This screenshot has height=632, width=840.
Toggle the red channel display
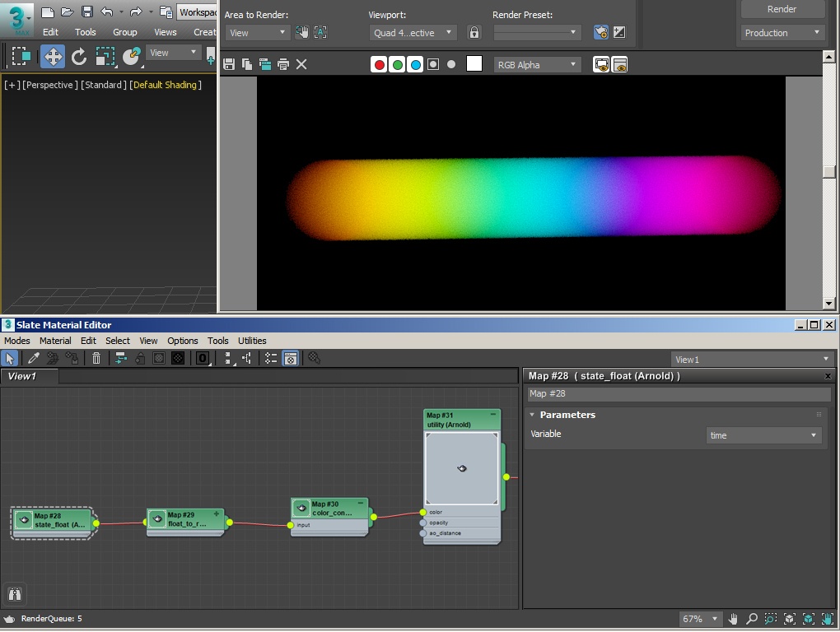point(380,65)
